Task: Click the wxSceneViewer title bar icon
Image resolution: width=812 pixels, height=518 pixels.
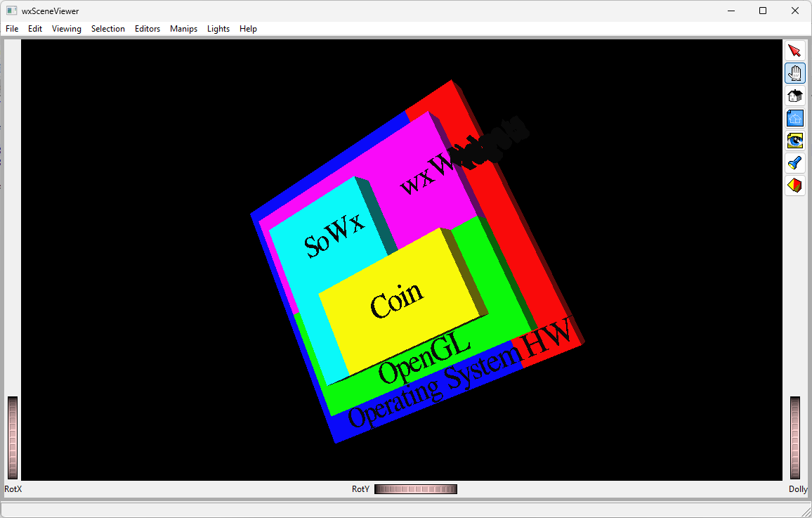Action: [11, 11]
